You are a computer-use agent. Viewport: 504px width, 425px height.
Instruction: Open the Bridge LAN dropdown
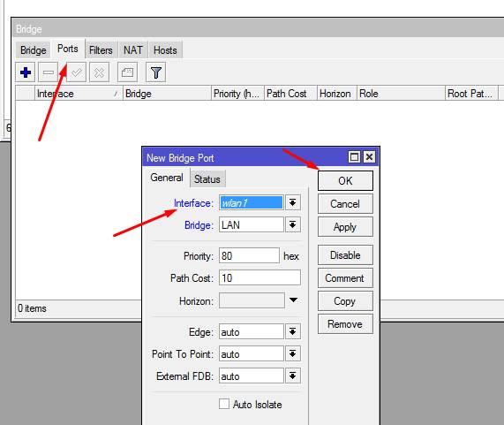tap(292, 224)
